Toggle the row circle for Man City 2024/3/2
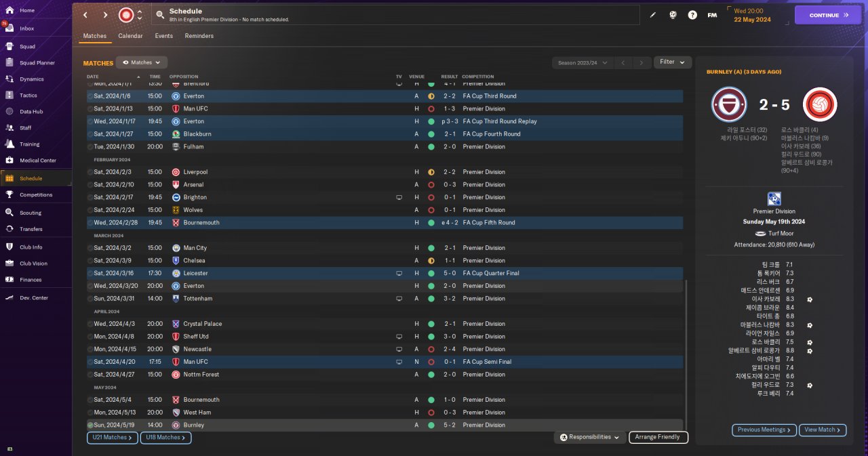 90,248
